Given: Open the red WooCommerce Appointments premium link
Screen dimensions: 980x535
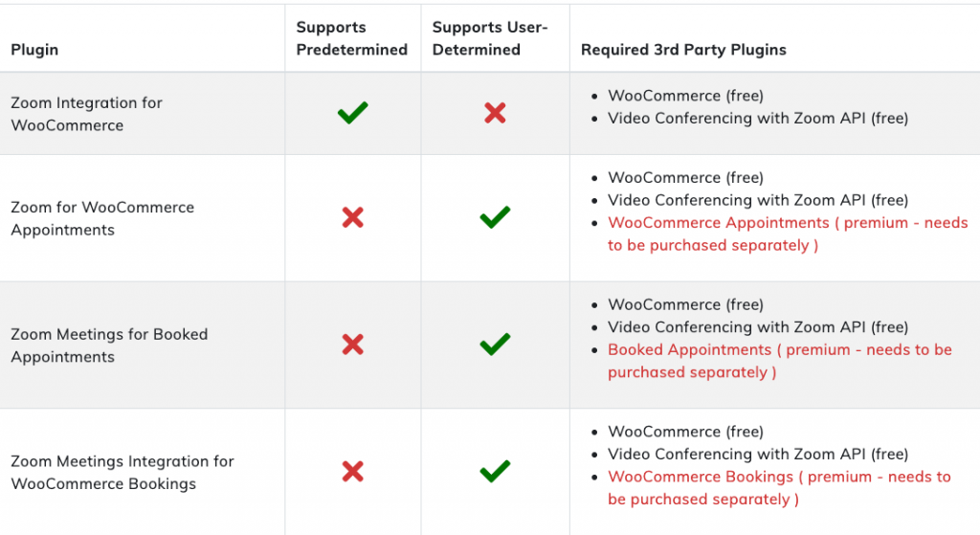Looking at the screenshot, I should pyautogui.click(x=788, y=234).
